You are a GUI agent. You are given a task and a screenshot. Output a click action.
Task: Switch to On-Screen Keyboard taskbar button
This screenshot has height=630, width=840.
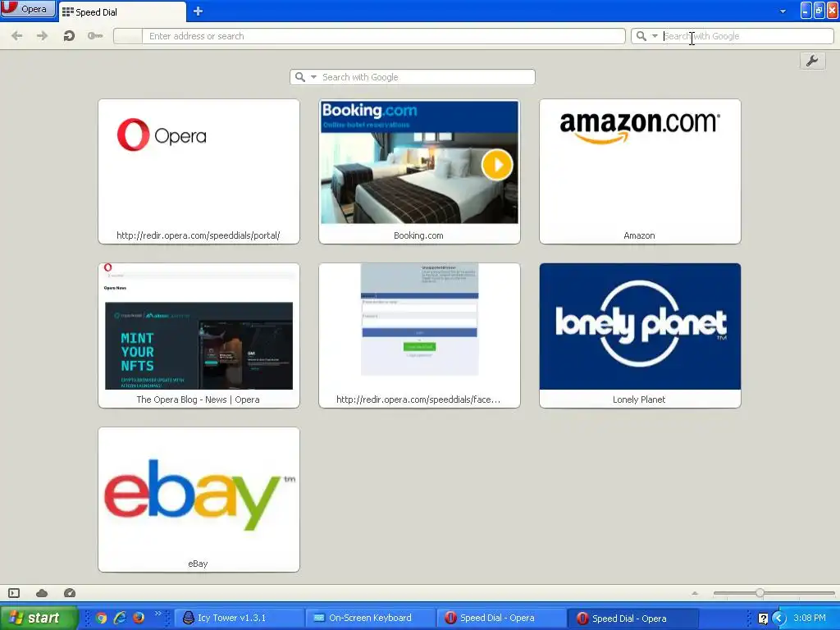coord(370,619)
